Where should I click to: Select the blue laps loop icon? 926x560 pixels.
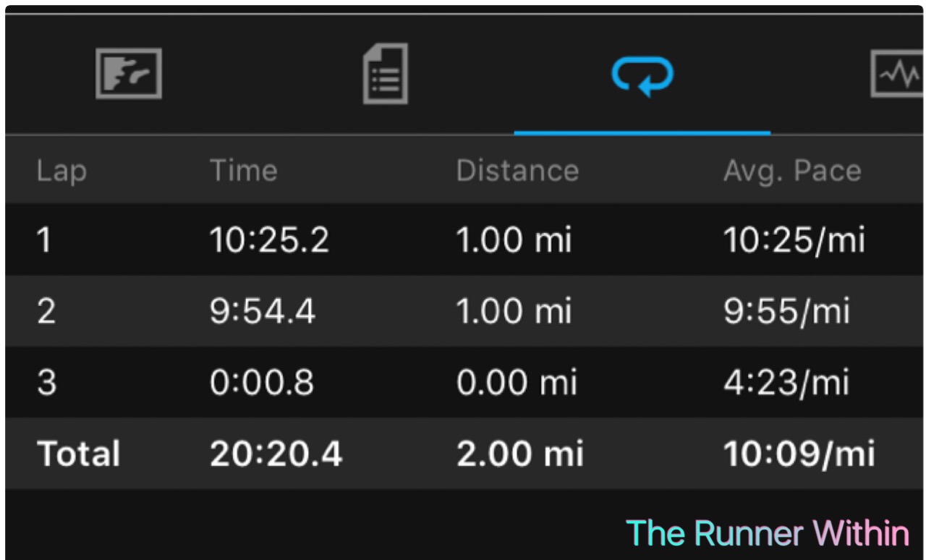[642, 75]
